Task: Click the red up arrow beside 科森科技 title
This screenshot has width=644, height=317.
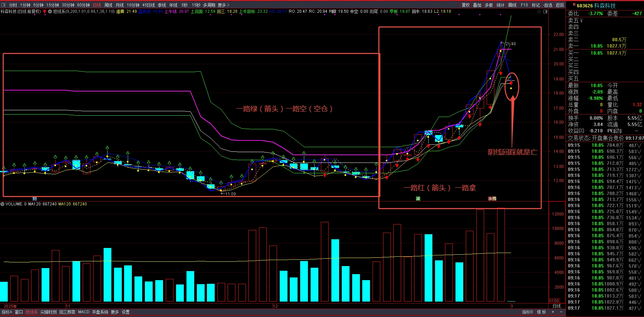Action: pos(45,11)
